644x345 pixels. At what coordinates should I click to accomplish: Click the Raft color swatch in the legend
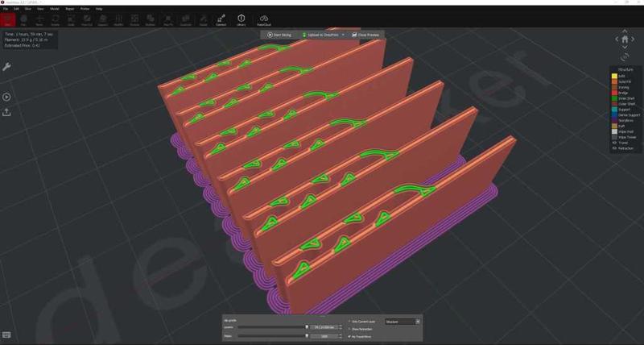pyautogui.click(x=614, y=127)
